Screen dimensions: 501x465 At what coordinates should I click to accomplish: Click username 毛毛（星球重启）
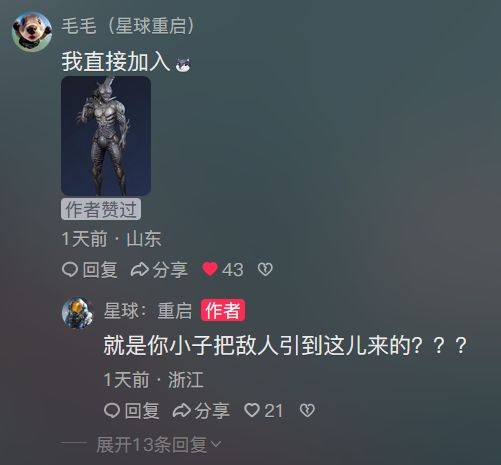pos(128,26)
